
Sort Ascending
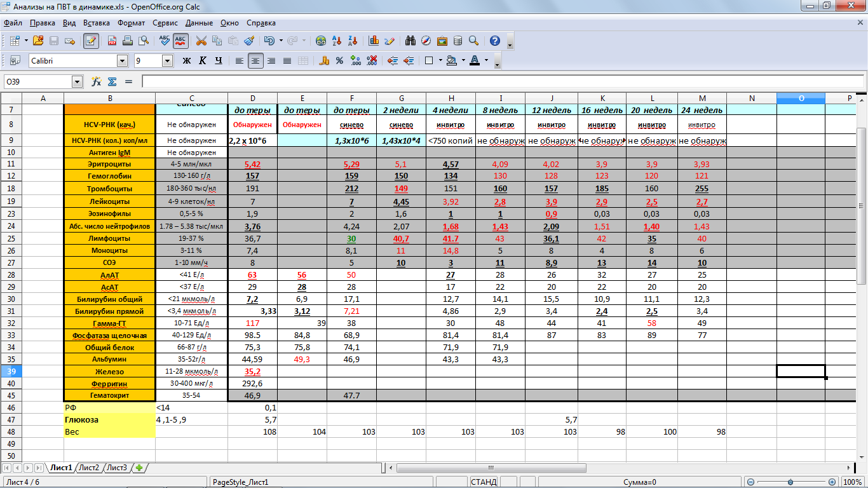[337, 41]
